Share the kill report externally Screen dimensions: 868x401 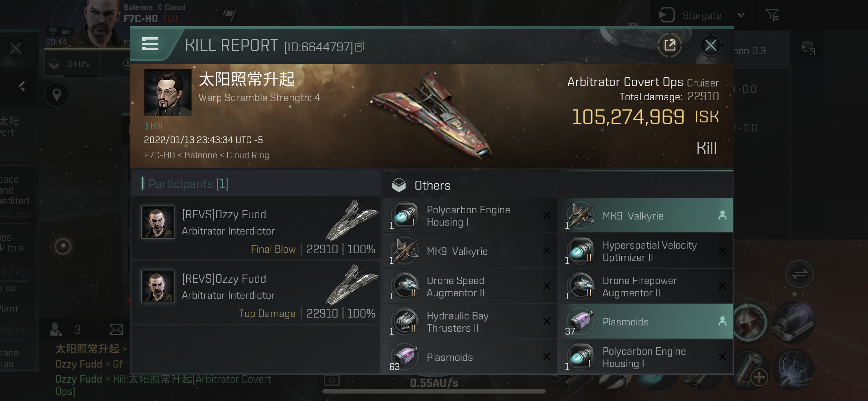pos(670,45)
